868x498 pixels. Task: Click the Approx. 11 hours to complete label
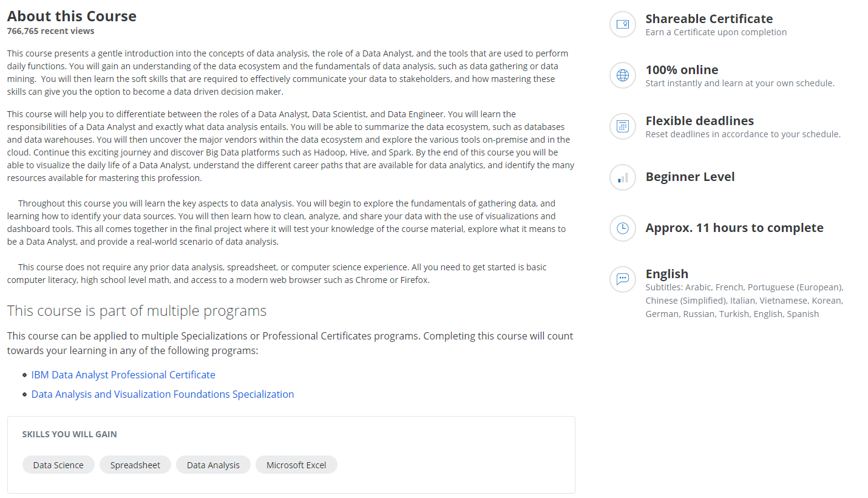click(734, 227)
